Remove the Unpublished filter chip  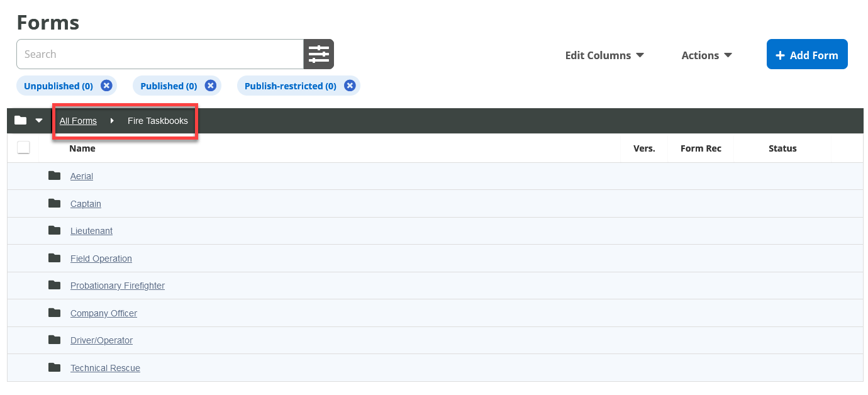tap(106, 86)
